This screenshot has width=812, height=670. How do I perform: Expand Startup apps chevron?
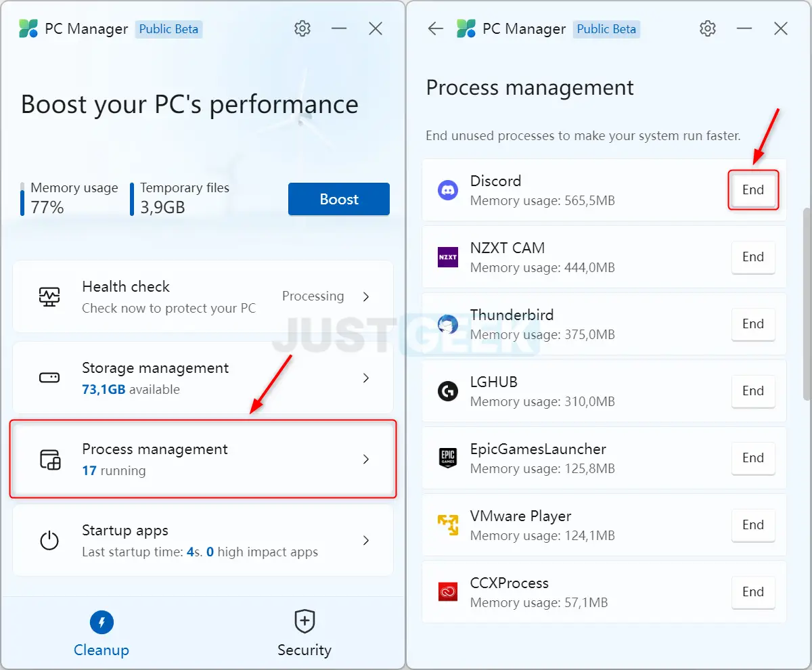tap(366, 540)
